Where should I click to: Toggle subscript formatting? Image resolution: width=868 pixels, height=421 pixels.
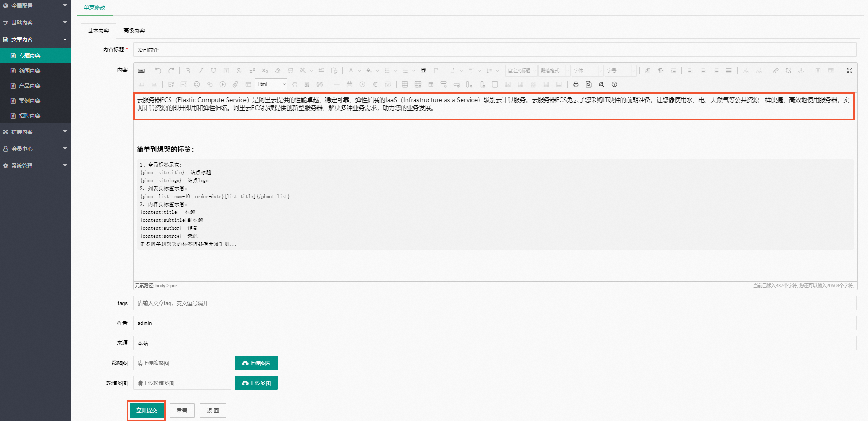click(x=265, y=71)
